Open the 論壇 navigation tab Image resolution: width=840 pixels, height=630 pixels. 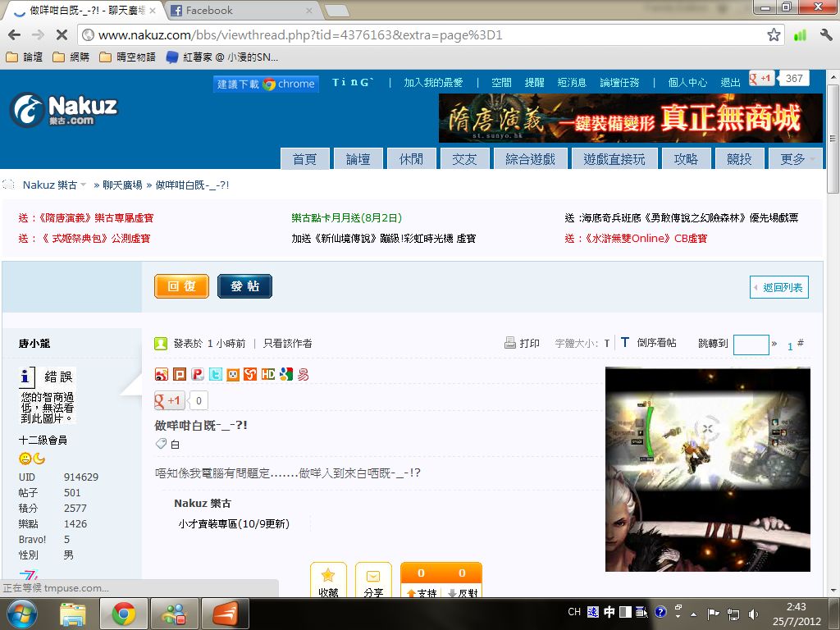(x=358, y=159)
